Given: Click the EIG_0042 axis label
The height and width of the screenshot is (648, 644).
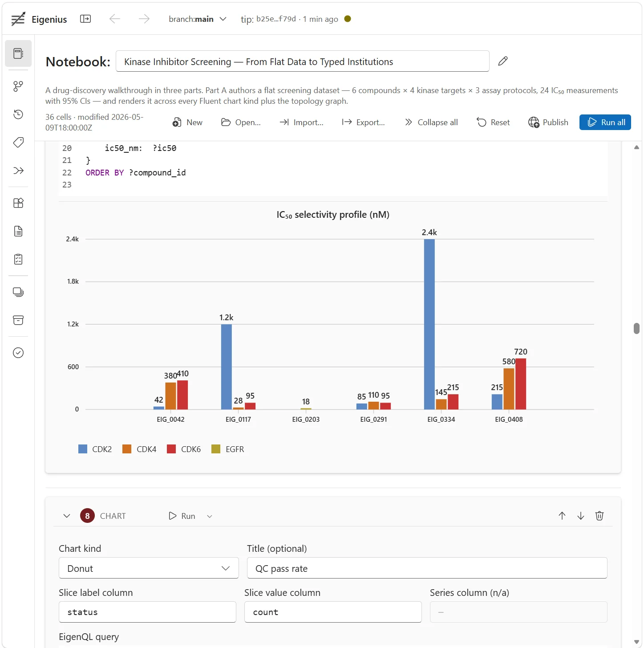Looking at the screenshot, I should 170,420.
